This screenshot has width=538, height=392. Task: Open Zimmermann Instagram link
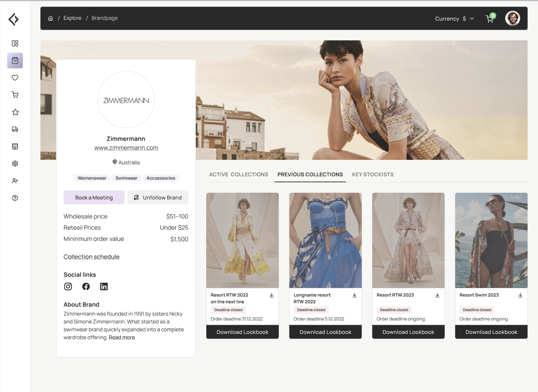[68, 287]
